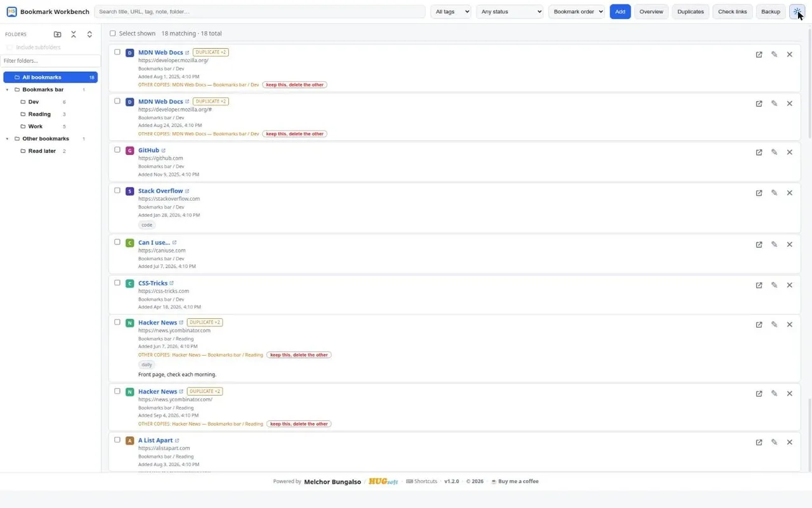The height and width of the screenshot is (508, 812).
Task: Open the Bookmark order sort dropdown
Action: 577,11
